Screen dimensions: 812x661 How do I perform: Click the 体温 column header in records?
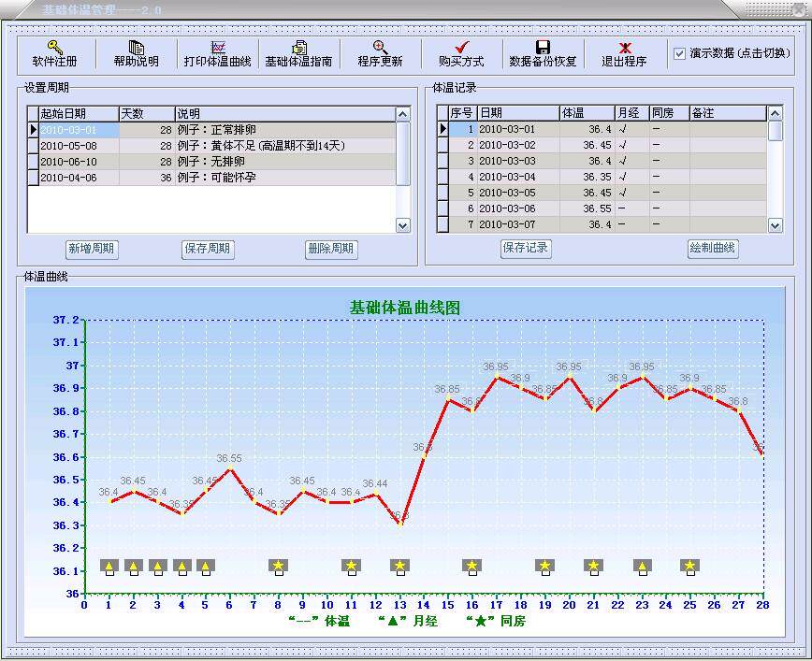click(x=586, y=113)
